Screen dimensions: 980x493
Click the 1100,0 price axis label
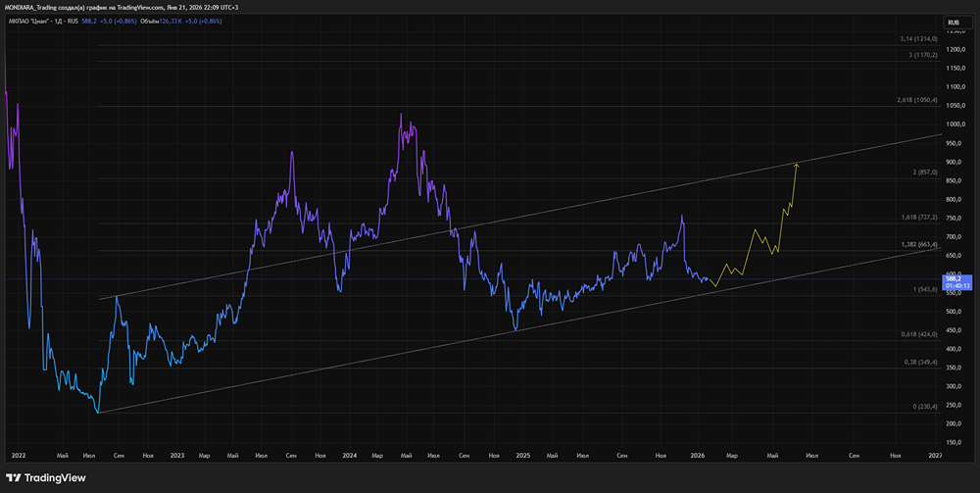tap(954, 87)
